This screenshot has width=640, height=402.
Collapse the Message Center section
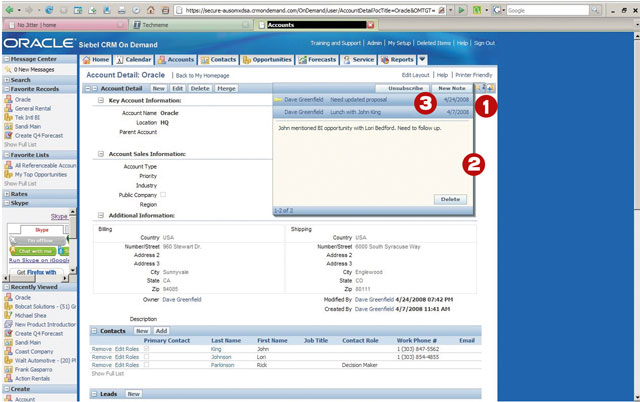(x=7, y=59)
